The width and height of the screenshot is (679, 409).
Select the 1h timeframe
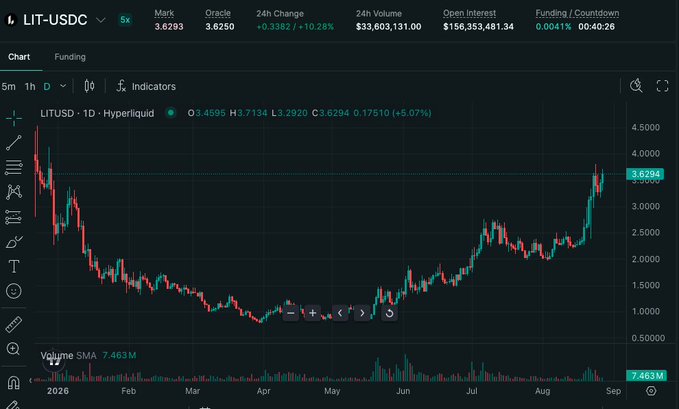30,86
